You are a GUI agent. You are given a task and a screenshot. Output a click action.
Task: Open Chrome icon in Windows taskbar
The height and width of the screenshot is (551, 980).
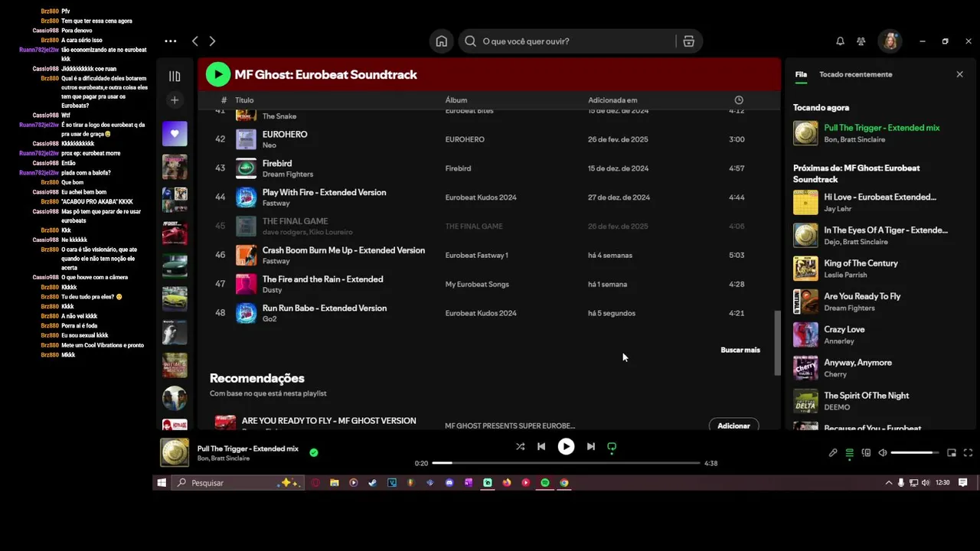pos(564,483)
